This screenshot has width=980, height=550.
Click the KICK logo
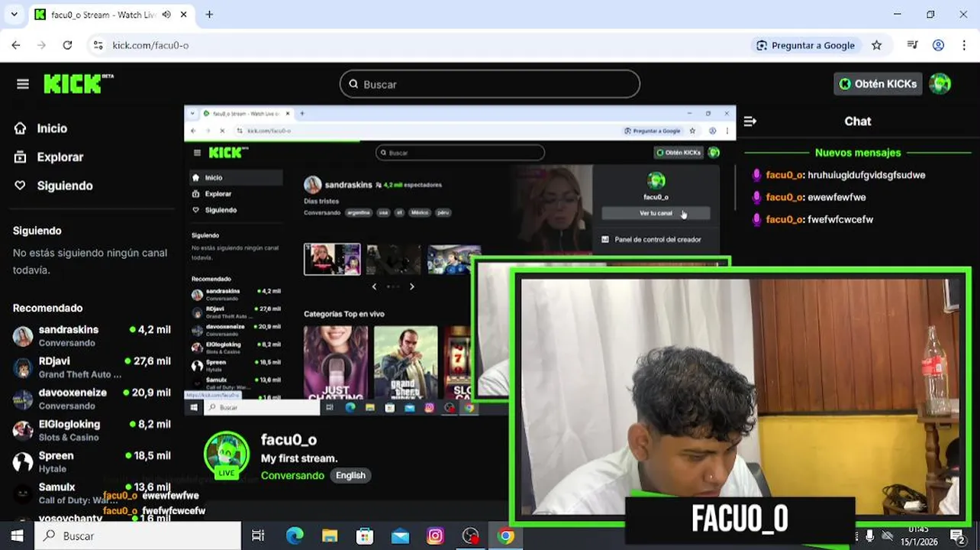pos(78,83)
